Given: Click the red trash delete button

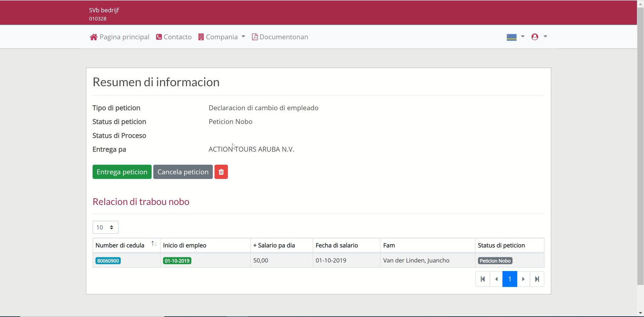Looking at the screenshot, I should point(221,172).
